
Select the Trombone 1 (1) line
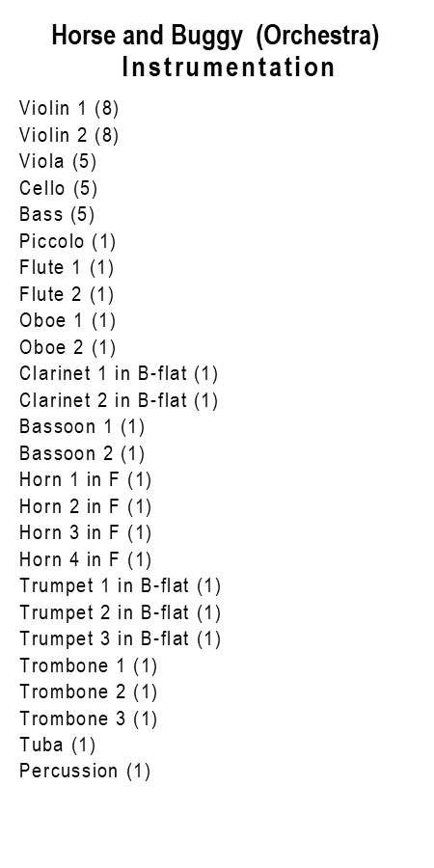89,665
